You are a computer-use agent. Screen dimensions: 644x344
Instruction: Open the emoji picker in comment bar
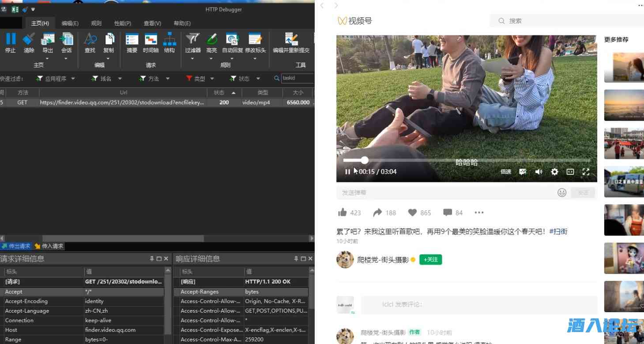pyautogui.click(x=561, y=193)
